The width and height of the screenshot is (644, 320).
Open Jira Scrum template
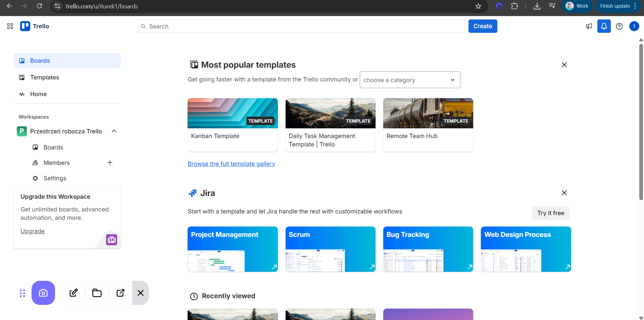(330, 249)
